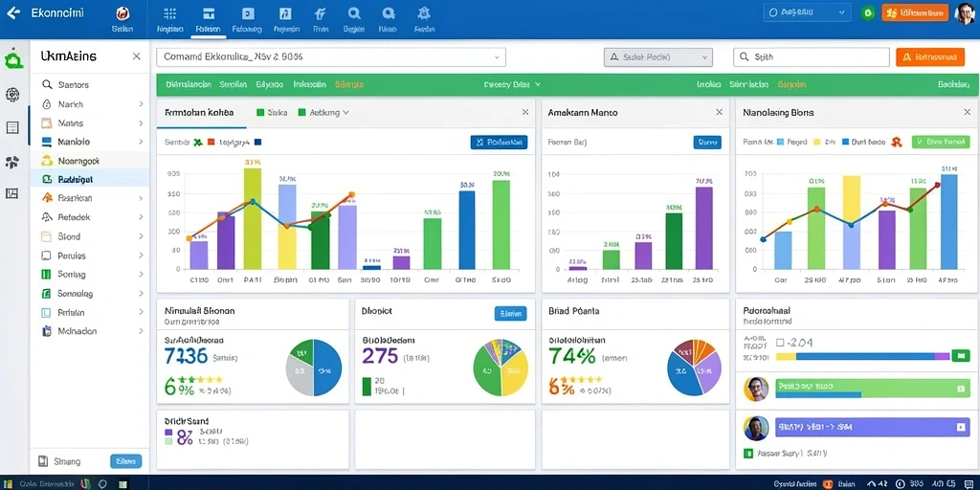
Task: Click the multicolor progress bar in lower-right panel
Action: click(x=863, y=356)
